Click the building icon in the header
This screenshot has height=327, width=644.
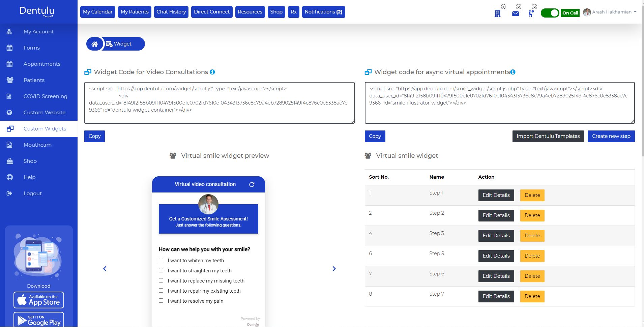tap(498, 13)
